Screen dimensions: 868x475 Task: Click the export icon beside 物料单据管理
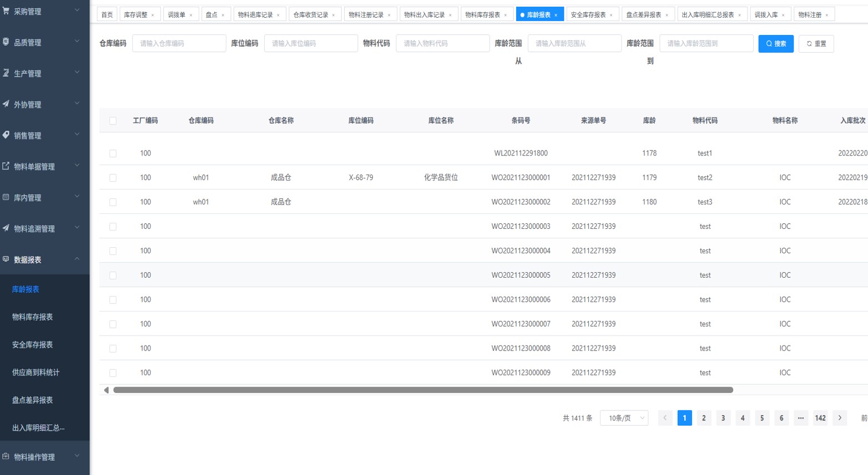point(6,166)
